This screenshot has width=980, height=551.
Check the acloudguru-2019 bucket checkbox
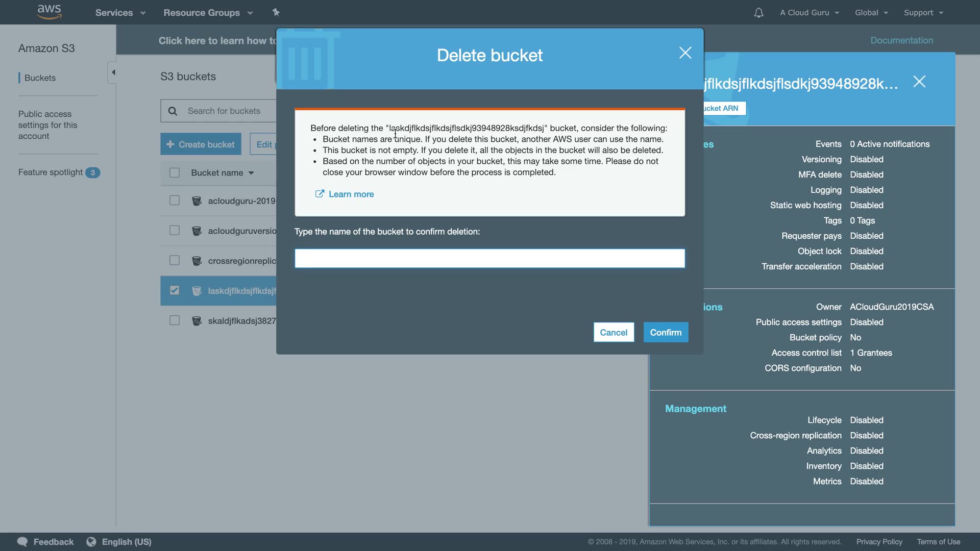pos(175,201)
